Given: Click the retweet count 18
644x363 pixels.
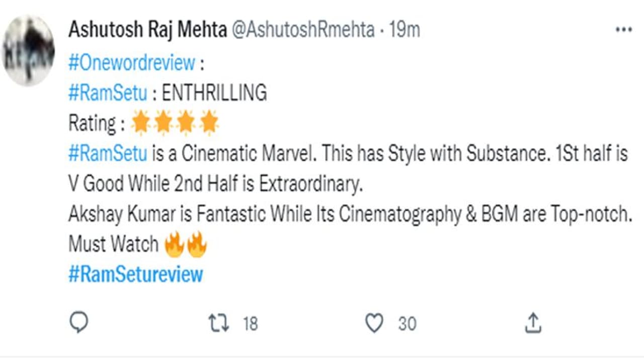Looking at the screenshot, I should tap(250, 324).
